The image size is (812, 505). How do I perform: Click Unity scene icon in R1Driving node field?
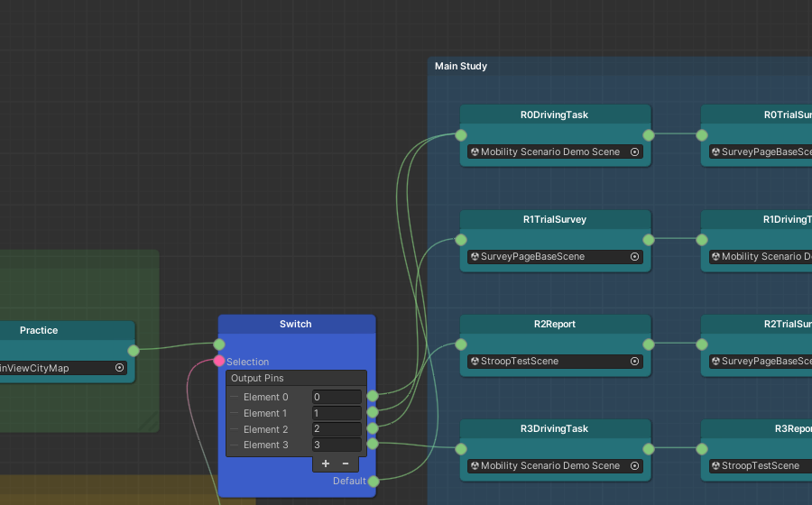click(715, 257)
